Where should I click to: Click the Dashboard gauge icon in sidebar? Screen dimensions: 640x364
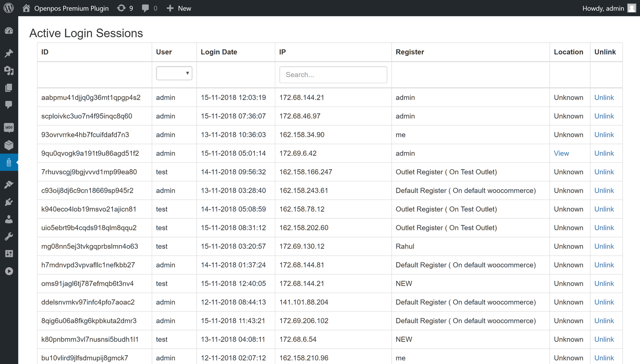pos(9,31)
